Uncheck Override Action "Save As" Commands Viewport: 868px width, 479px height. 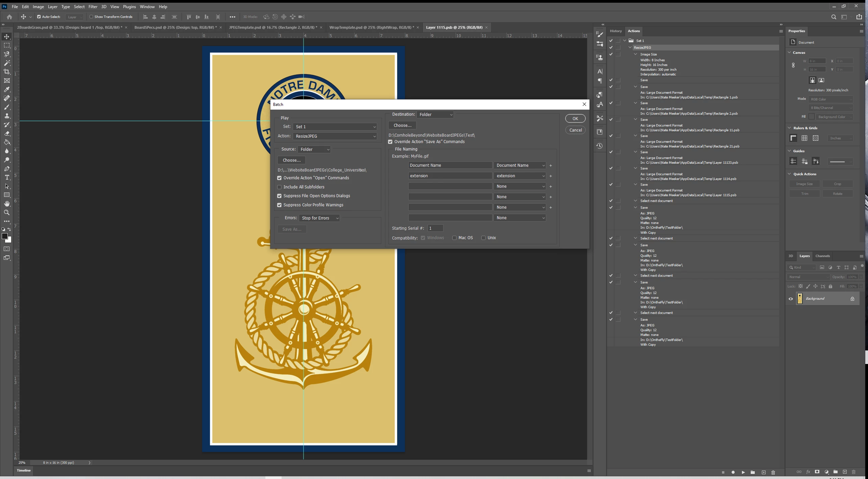click(390, 142)
